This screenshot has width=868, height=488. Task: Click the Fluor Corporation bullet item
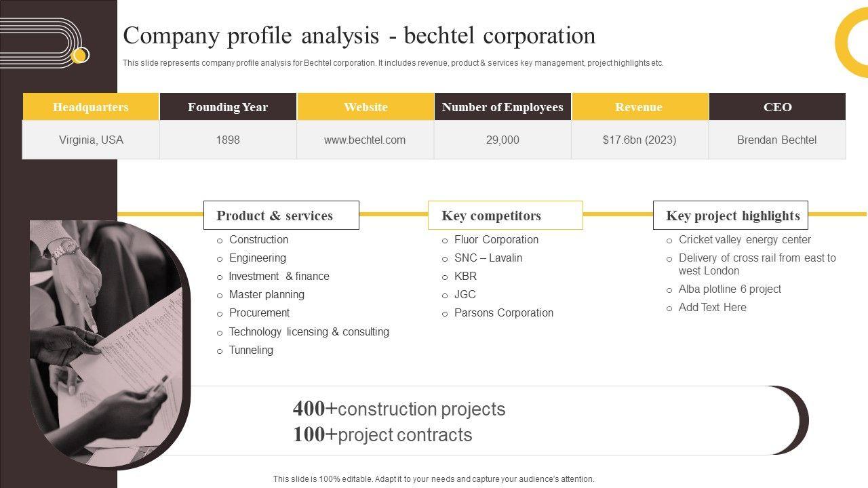(x=496, y=240)
